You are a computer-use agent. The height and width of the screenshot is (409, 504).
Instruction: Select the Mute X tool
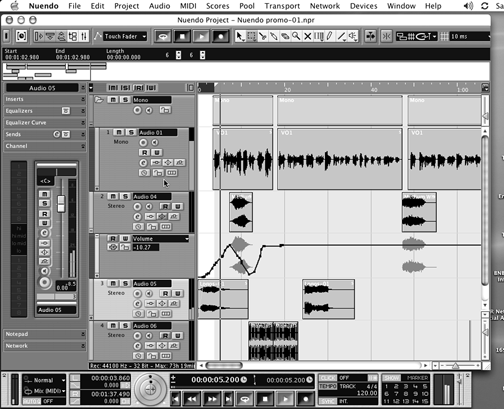tap(307, 36)
